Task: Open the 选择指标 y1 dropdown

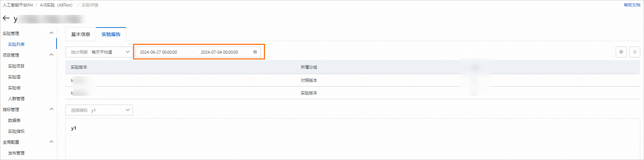Action: point(99,110)
